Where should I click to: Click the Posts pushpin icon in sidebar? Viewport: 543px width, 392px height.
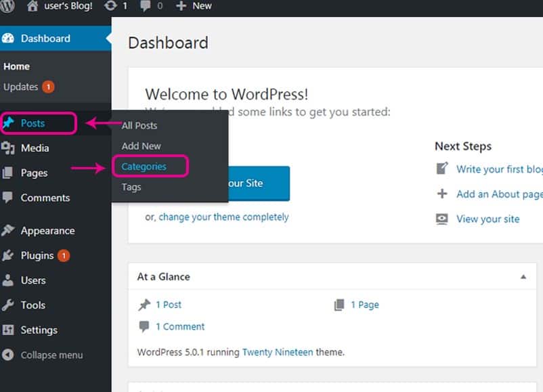tap(8, 123)
